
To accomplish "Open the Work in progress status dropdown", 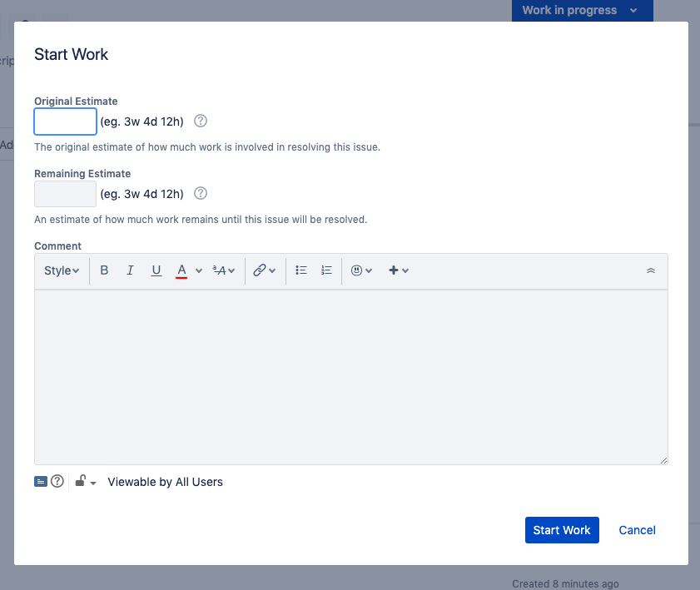I will [x=582, y=10].
